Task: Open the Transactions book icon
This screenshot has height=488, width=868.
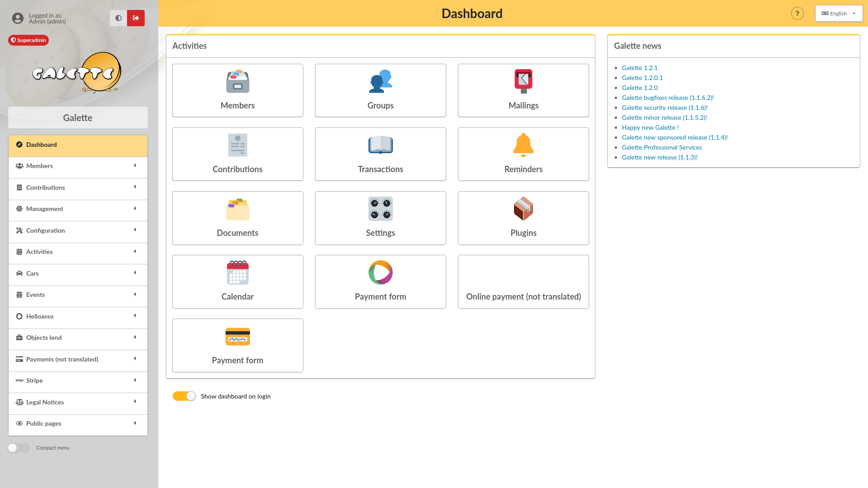Action: [x=381, y=145]
